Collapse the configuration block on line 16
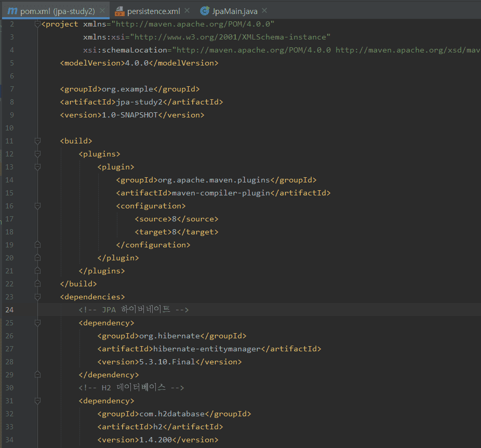 38,206
